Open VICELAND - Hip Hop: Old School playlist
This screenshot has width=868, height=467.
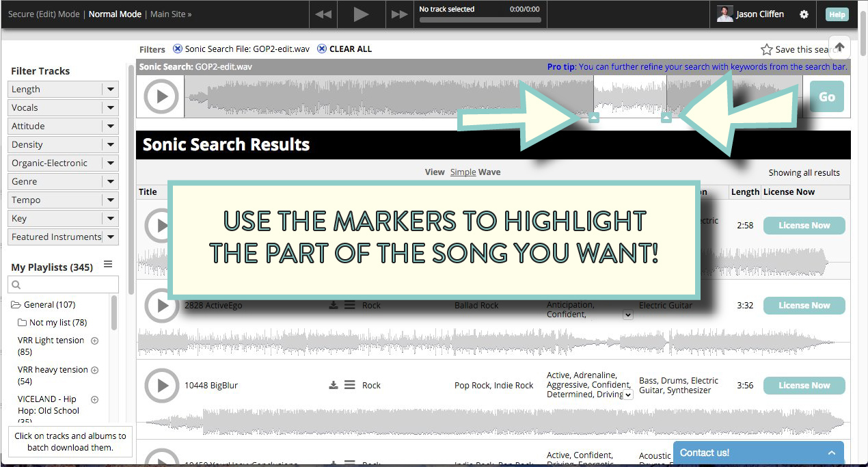tap(49, 410)
